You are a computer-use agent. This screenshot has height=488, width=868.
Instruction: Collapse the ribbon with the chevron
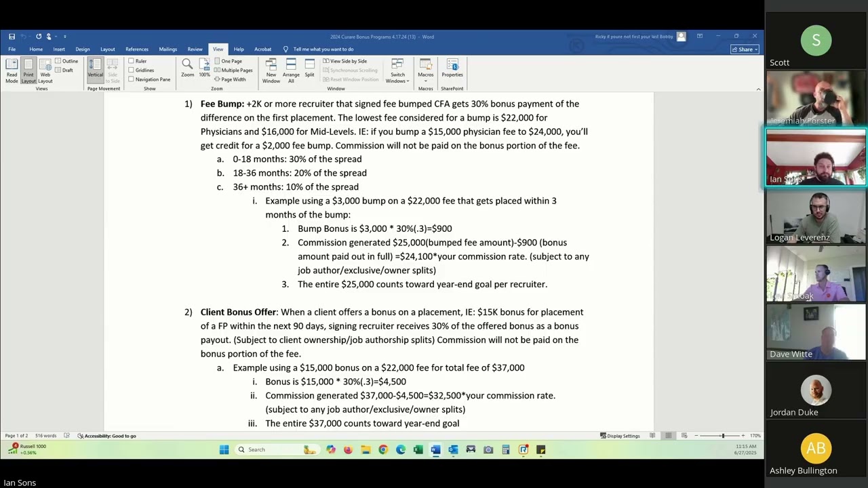(758, 89)
